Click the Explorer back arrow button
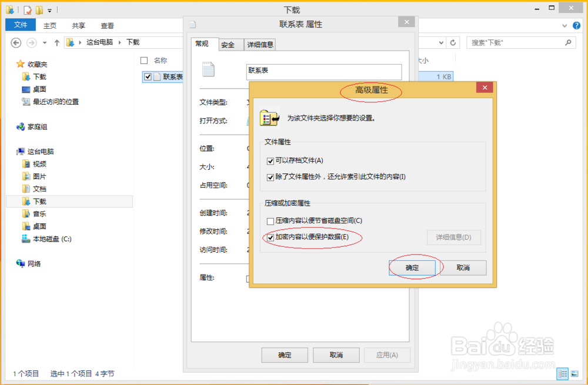The width and height of the screenshot is (588, 385). 16,43
